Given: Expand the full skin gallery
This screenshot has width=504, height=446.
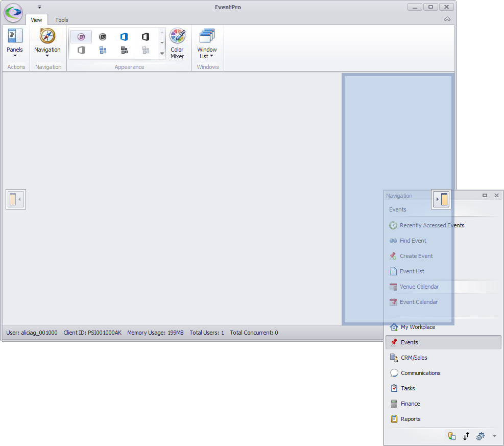Looking at the screenshot, I should point(162,53).
